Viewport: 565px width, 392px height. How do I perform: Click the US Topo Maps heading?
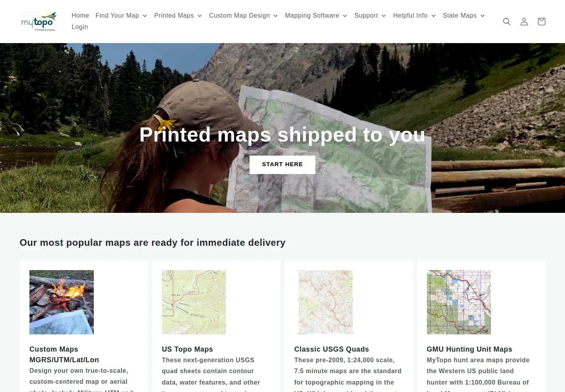(x=188, y=349)
